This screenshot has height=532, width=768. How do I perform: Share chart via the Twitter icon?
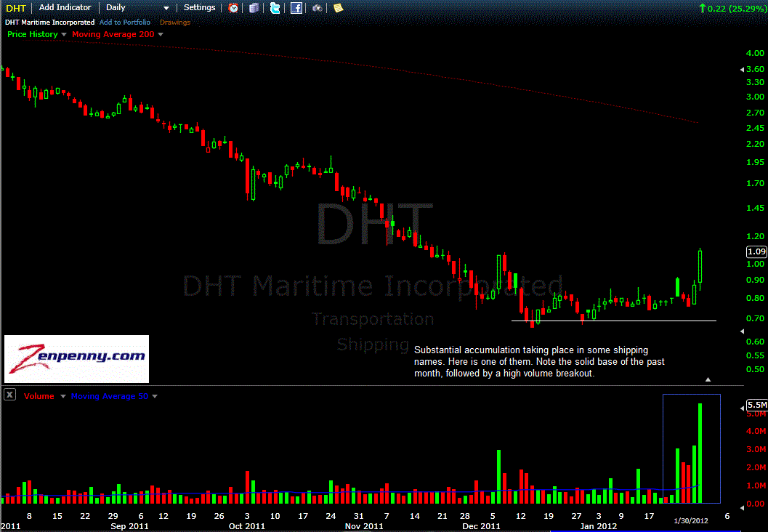click(x=275, y=8)
